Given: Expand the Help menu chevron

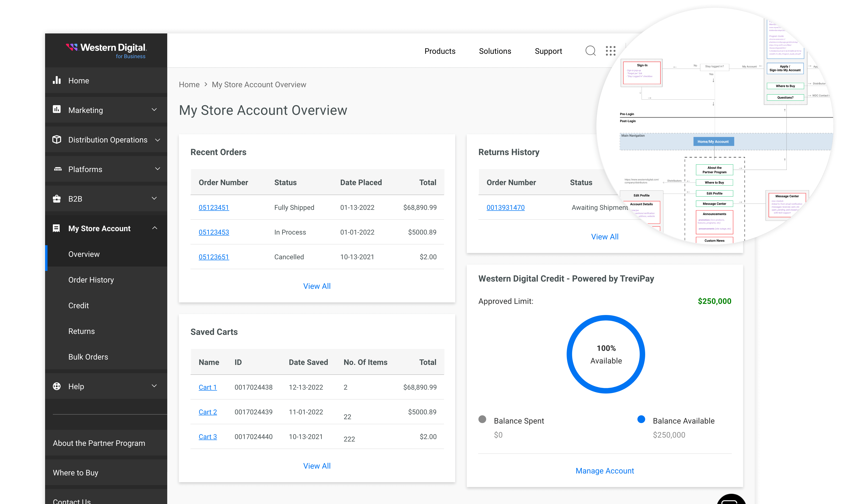Looking at the screenshot, I should pyautogui.click(x=154, y=386).
